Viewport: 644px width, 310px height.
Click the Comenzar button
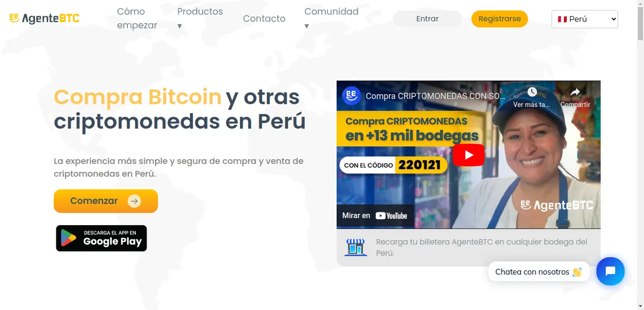point(106,201)
